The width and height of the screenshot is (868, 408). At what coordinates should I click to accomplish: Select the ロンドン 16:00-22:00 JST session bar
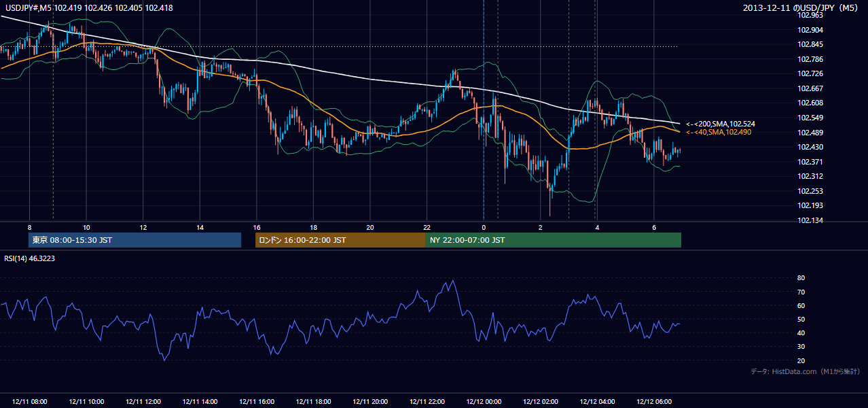pos(340,240)
